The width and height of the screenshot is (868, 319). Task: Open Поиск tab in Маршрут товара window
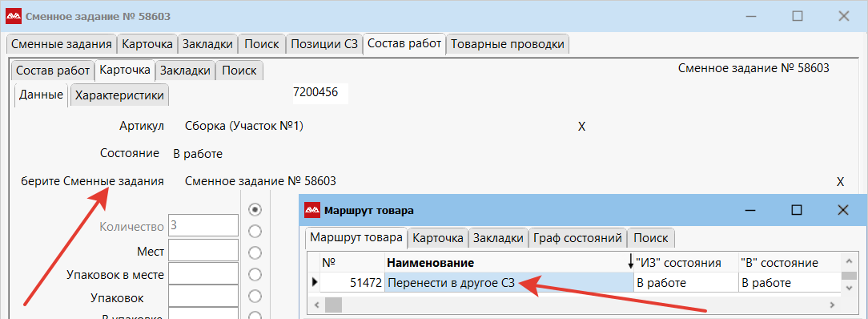[651, 238]
